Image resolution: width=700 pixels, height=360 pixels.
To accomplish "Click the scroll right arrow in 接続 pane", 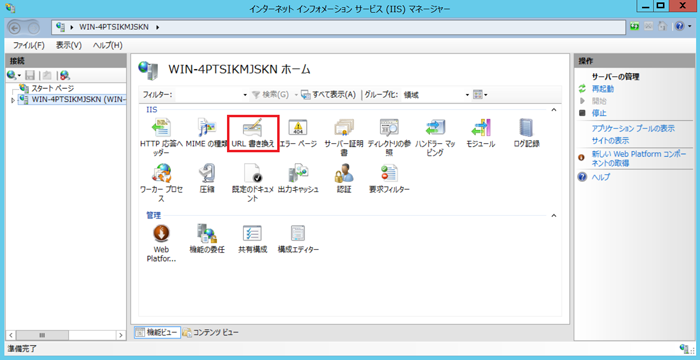I will coord(121,335).
